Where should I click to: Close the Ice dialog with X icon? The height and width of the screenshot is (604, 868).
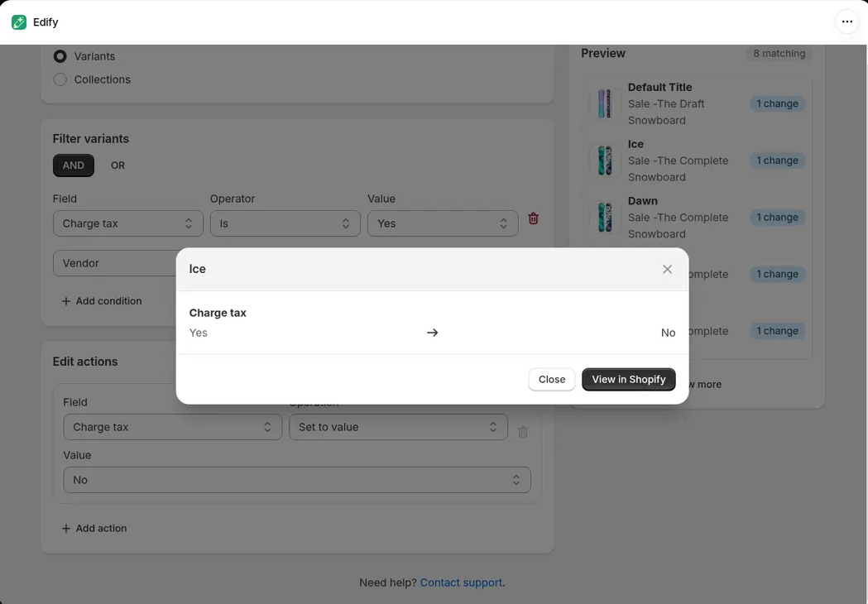(667, 269)
